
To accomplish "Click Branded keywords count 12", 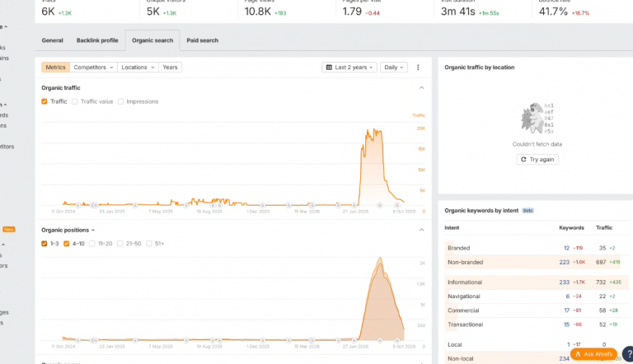I will click(x=566, y=248).
